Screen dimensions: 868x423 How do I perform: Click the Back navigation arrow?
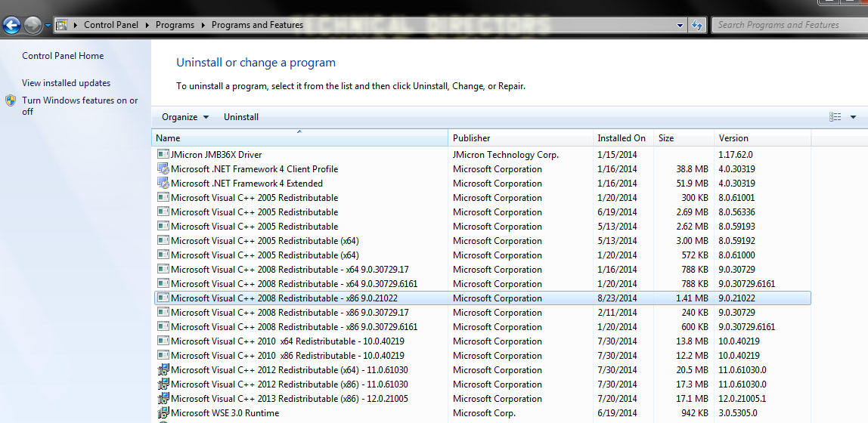point(11,25)
